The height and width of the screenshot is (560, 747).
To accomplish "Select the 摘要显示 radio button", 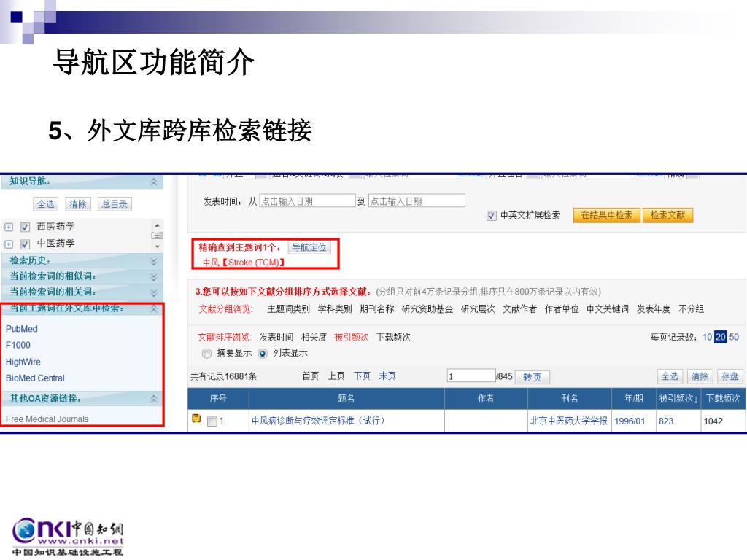I will click(206, 353).
